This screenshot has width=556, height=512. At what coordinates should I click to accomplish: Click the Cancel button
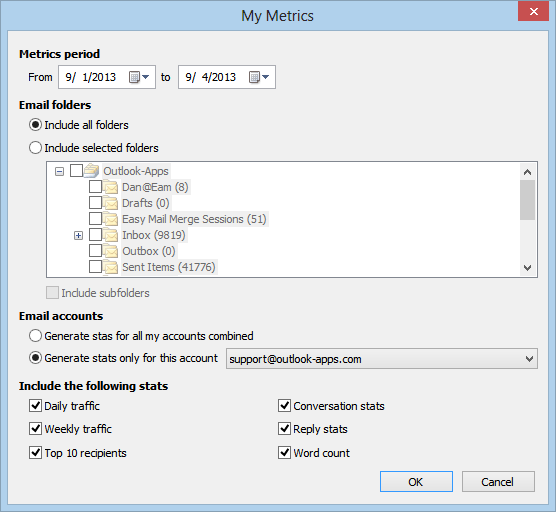[x=498, y=482]
